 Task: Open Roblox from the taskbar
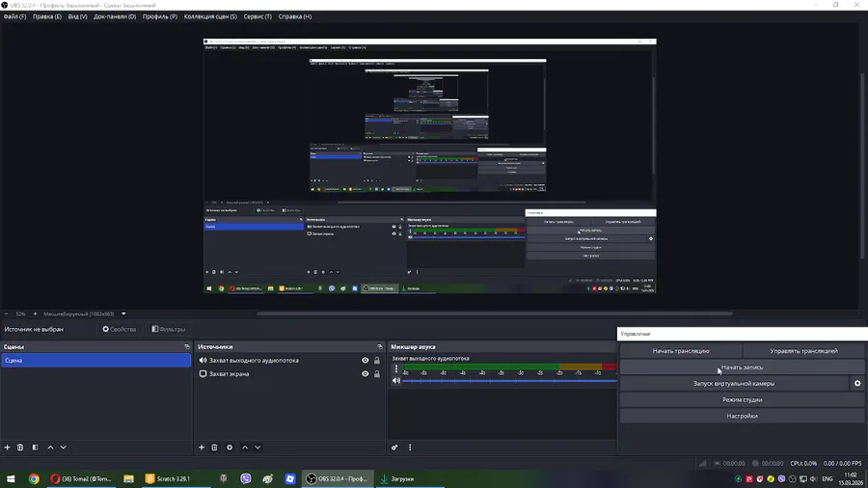tap(290, 478)
